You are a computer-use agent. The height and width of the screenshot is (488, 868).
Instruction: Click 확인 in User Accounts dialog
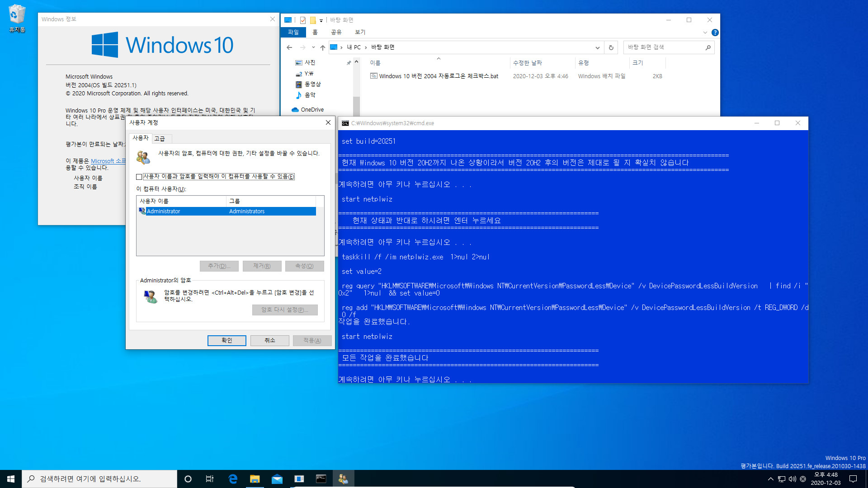tap(226, 341)
